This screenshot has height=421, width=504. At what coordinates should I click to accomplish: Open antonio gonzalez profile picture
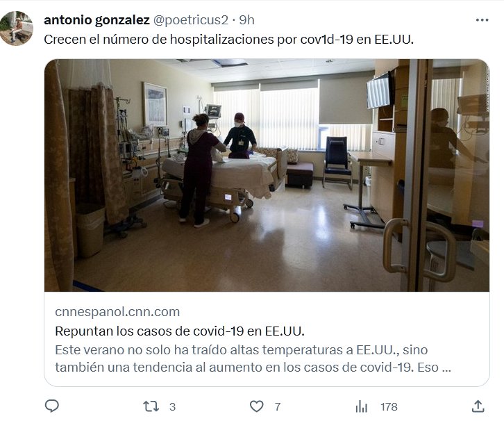17,28
